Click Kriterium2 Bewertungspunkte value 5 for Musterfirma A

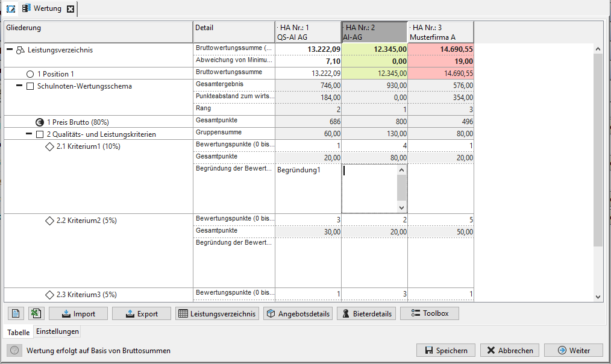pos(441,220)
